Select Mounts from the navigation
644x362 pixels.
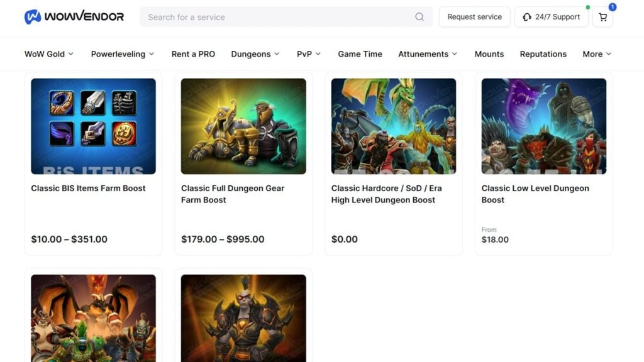tap(489, 54)
